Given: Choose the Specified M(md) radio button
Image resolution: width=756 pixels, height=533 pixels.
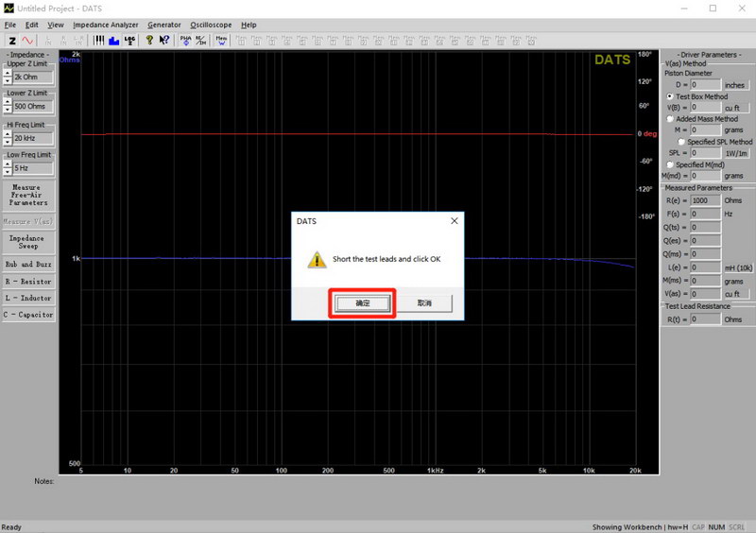Looking at the screenshot, I should click(670, 164).
